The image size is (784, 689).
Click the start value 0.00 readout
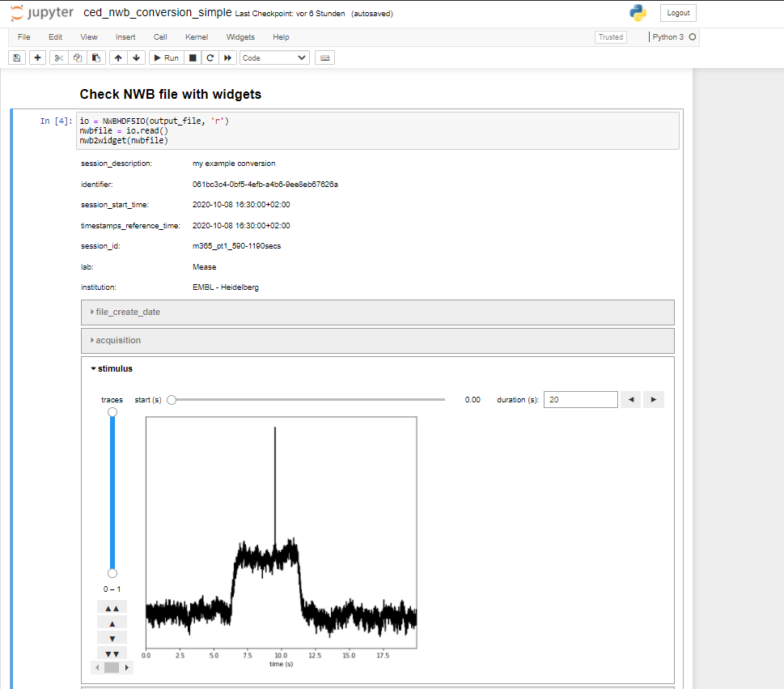(x=473, y=400)
